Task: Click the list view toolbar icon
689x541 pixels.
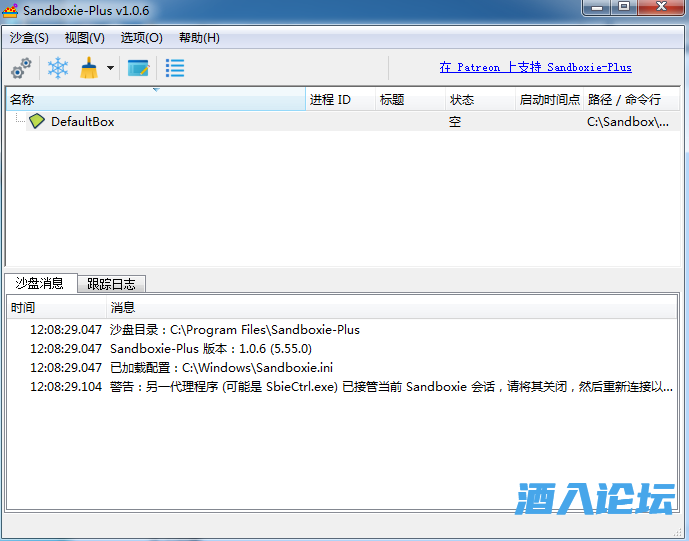Action: tap(175, 68)
